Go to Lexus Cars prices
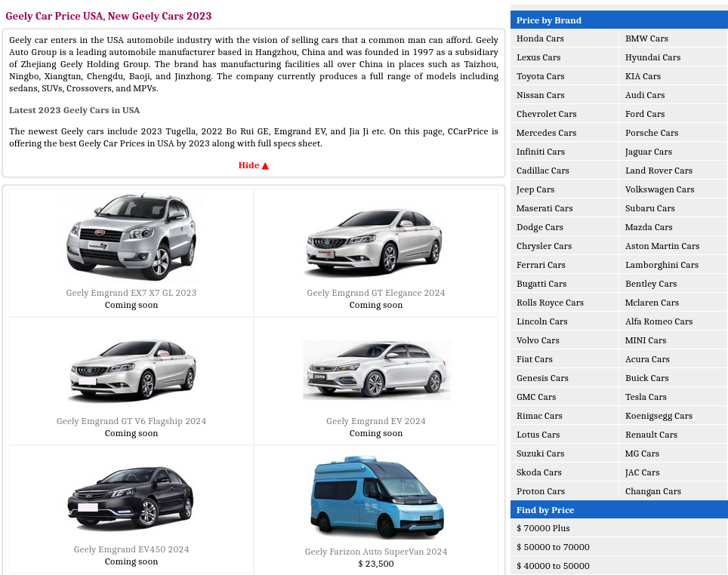728x575 pixels. (538, 57)
